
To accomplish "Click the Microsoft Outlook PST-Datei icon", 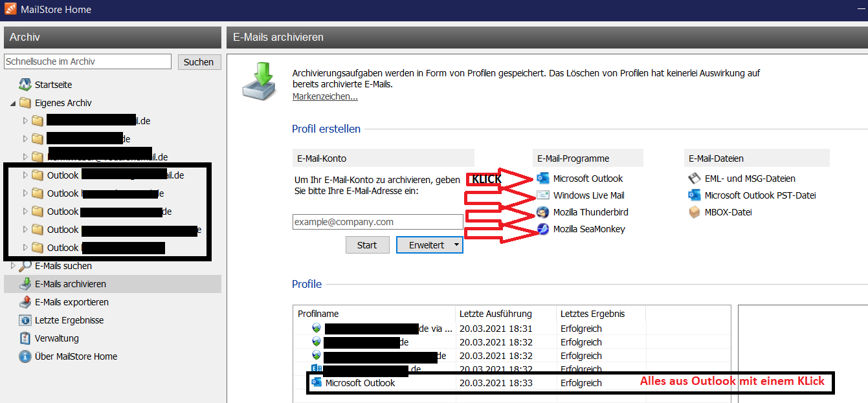I will tap(695, 195).
